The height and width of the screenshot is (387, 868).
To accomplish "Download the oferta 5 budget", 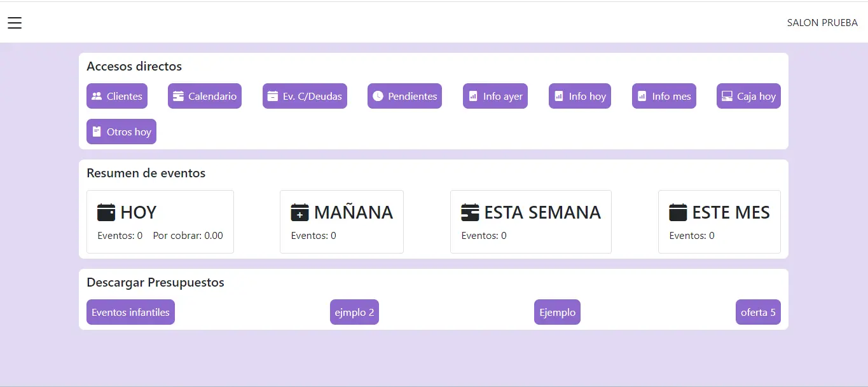I will point(758,312).
